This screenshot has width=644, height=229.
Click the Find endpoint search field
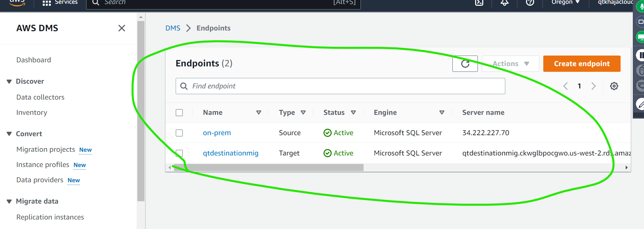tap(340, 86)
